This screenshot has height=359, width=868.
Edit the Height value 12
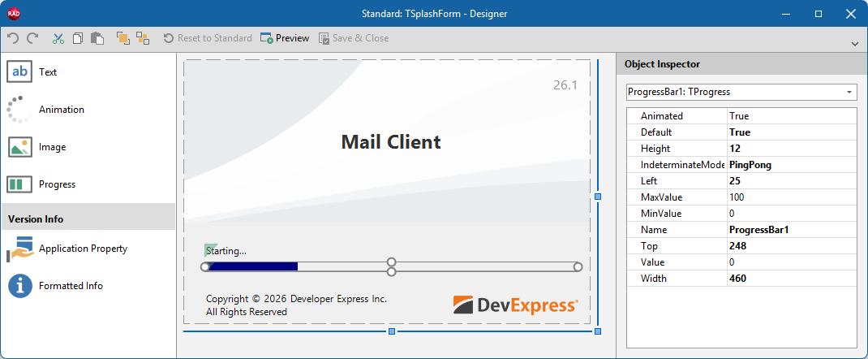792,149
